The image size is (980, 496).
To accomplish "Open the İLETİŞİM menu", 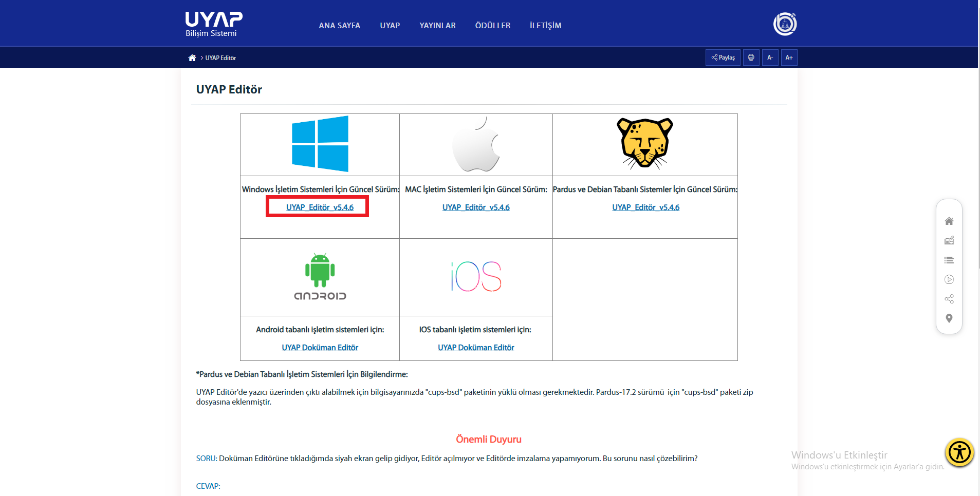I will (545, 26).
